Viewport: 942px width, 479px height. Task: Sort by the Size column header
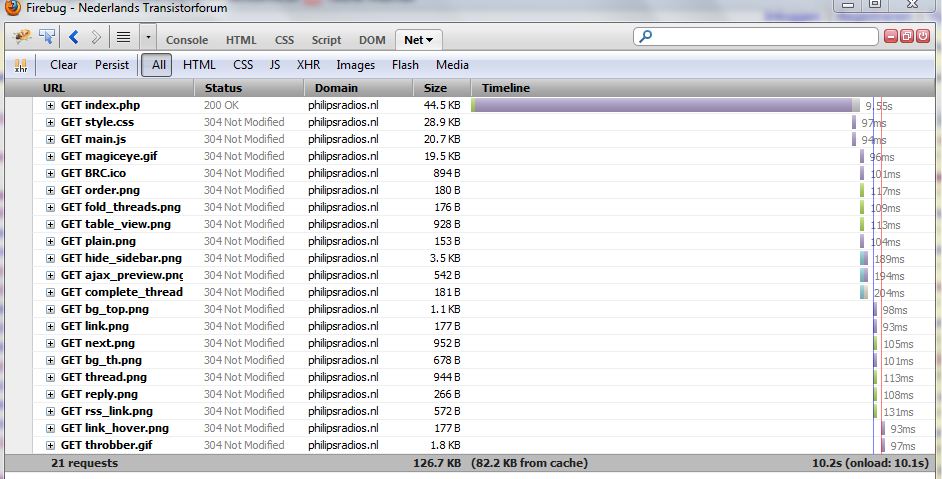click(442, 88)
